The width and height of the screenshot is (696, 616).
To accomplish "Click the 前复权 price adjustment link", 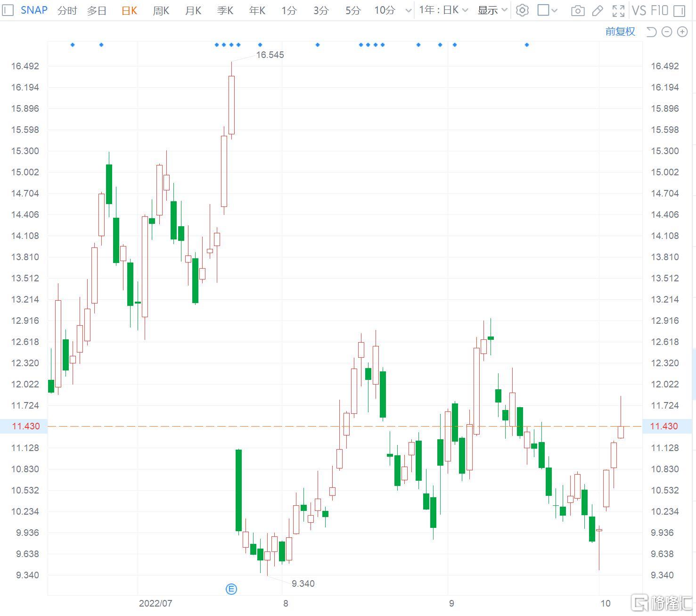I will (620, 32).
